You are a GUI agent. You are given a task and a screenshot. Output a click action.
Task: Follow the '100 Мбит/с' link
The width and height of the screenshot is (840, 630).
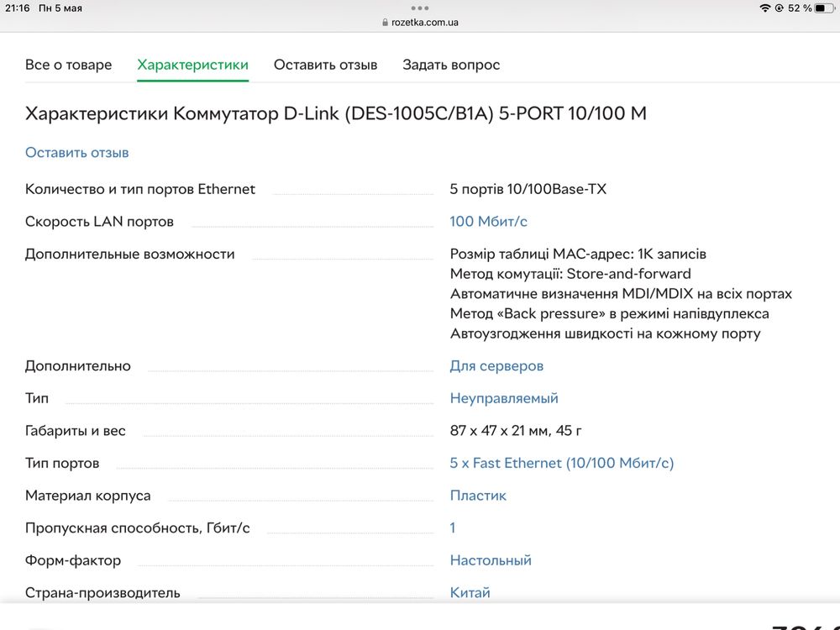click(489, 221)
